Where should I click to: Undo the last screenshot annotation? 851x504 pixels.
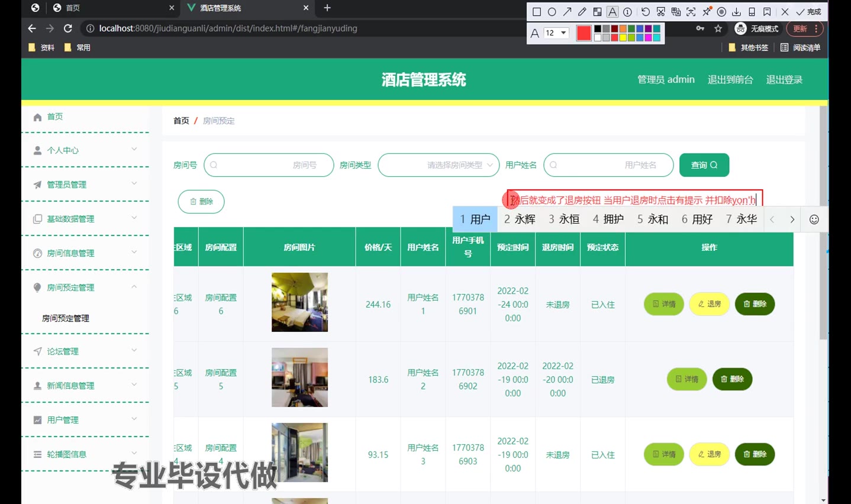click(x=646, y=12)
